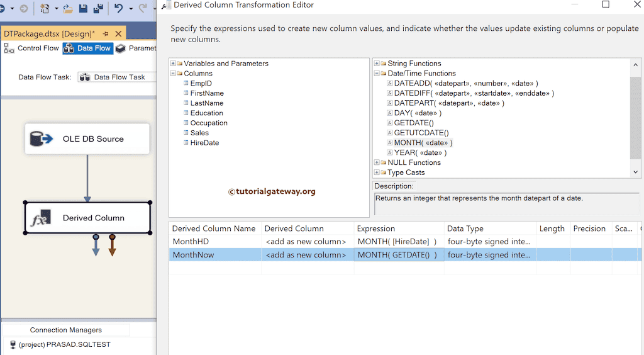This screenshot has width=644, height=355.
Task: Collapse the Columns tree node
Action: pyautogui.click(x=173, y=73)
